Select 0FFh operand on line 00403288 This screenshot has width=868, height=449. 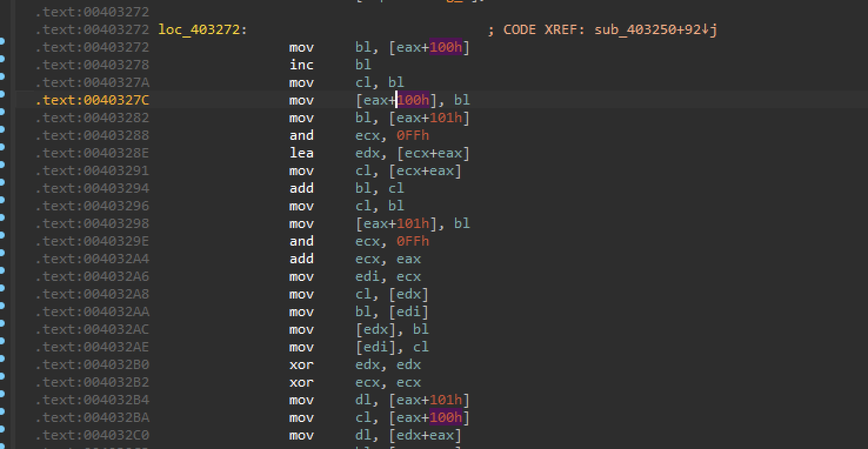click(x=413, y=135)
